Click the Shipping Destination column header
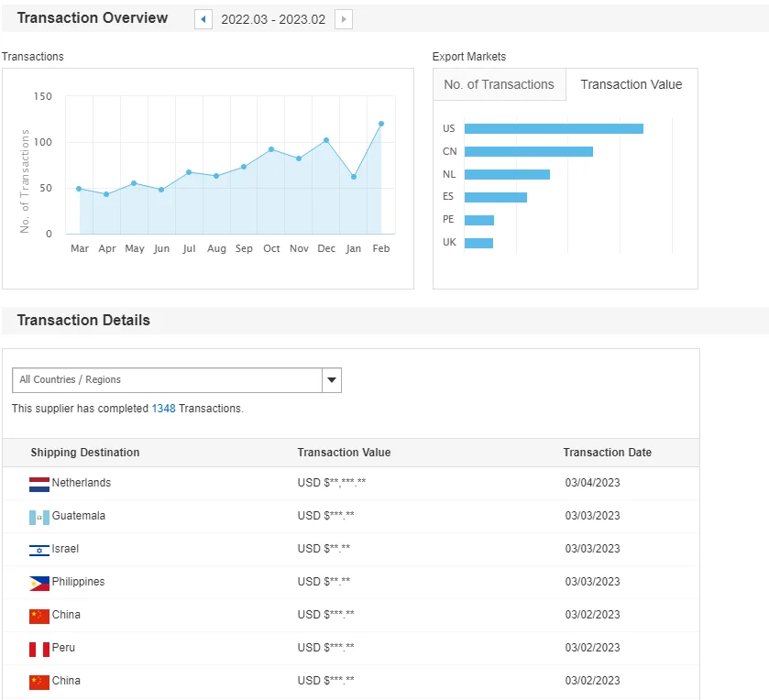The width and height of the screenshot is (769, 700). tap(85, 453)
